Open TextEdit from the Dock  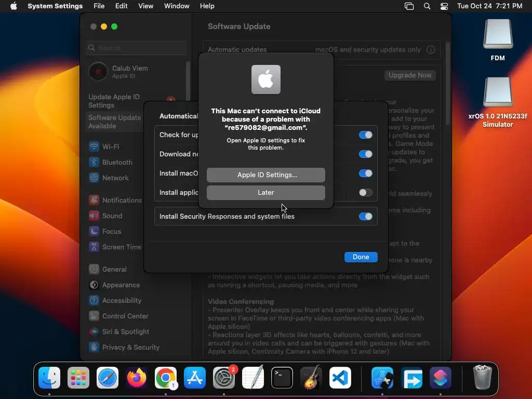coord(253,378)
